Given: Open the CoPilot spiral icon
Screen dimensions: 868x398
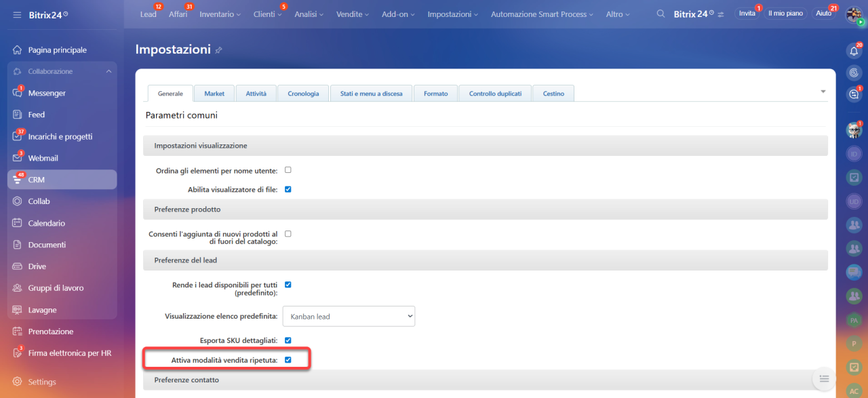Looking at the screenshot, I should 854,72.
